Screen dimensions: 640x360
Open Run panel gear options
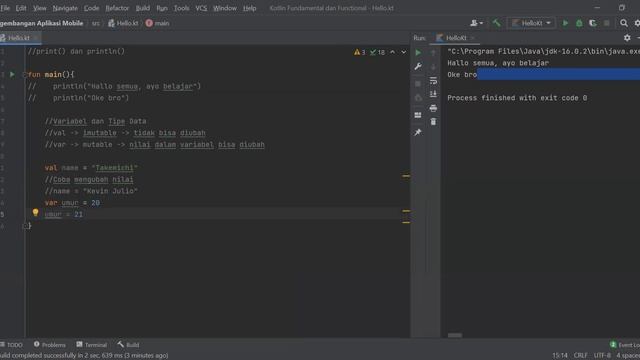point(627,38)
